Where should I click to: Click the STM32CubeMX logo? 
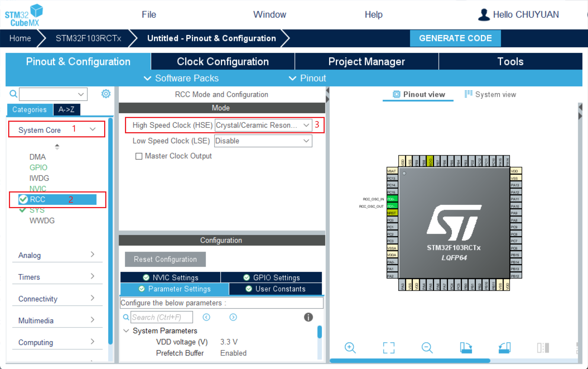(x=24, y=15)
